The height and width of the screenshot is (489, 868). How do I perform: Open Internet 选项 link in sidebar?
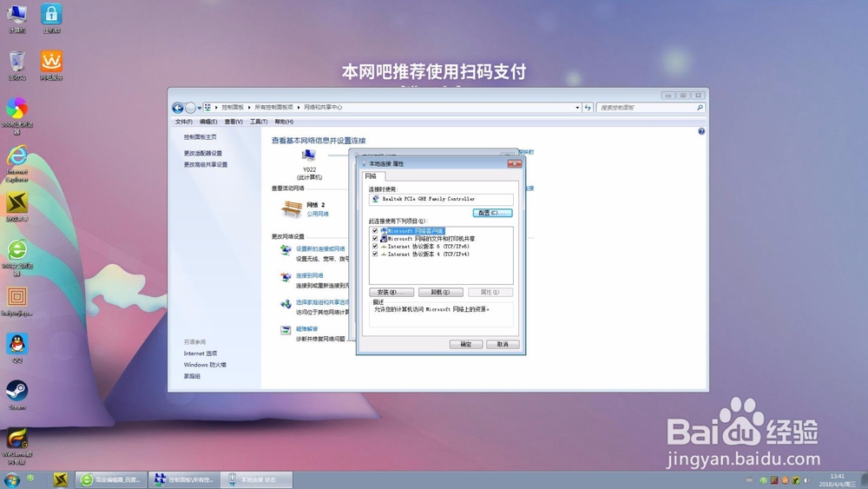coord(201,354)
